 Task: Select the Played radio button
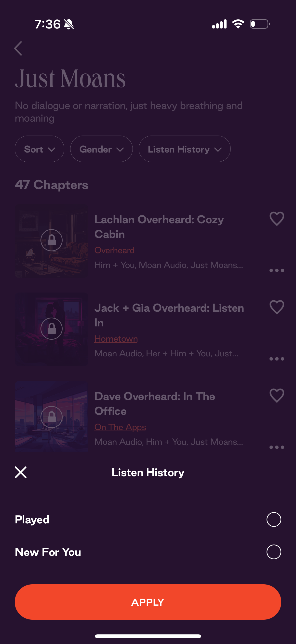[274, 519]
